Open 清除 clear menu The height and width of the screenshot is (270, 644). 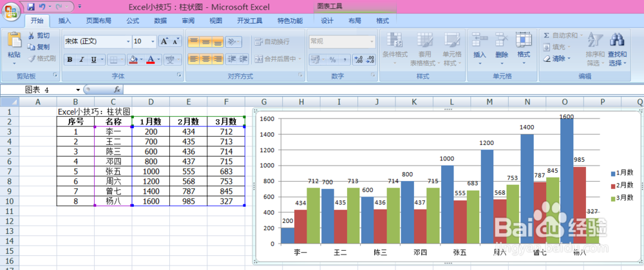click(556, 59)
